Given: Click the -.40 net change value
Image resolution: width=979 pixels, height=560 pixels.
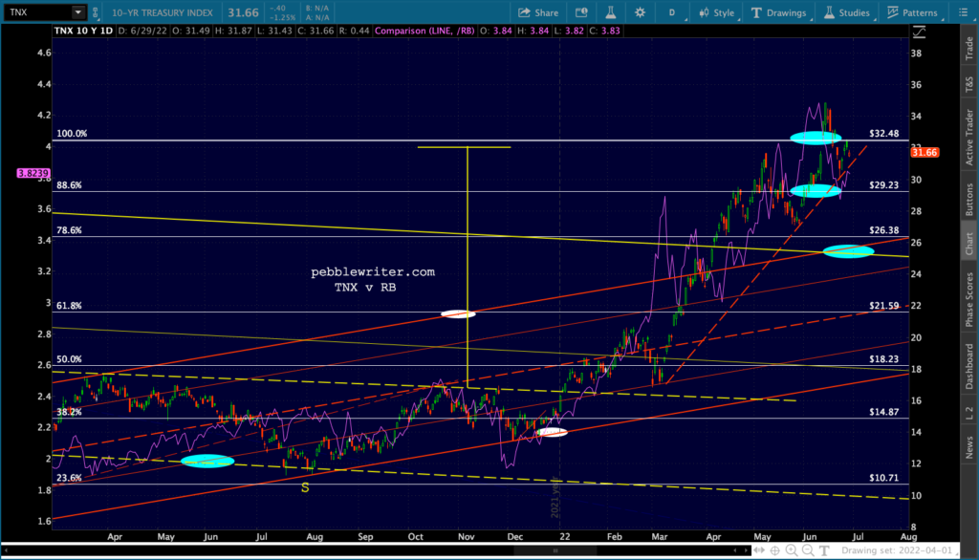Looking at the screenshot, I should click(x=278, y=8).
